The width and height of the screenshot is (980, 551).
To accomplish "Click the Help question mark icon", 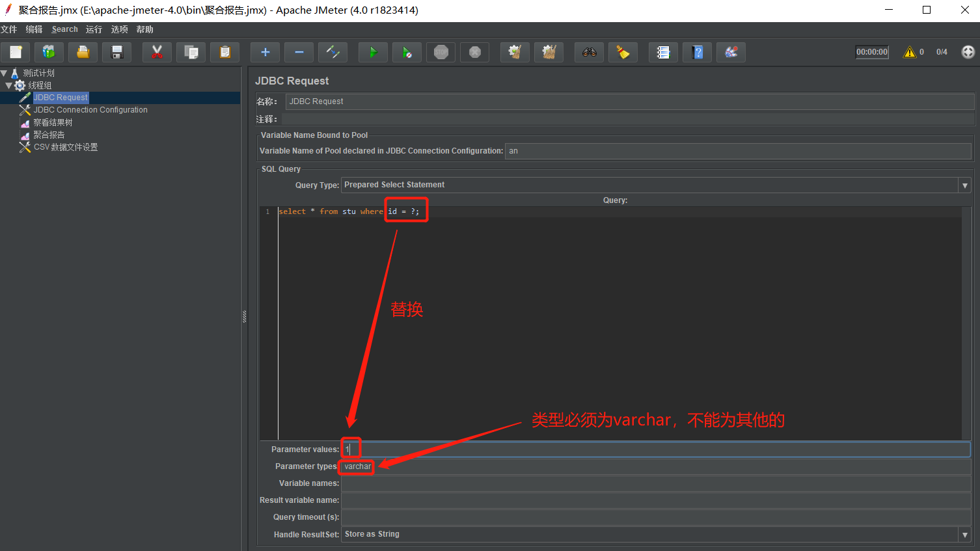I will pyautogui.click(x=698, y=52).
